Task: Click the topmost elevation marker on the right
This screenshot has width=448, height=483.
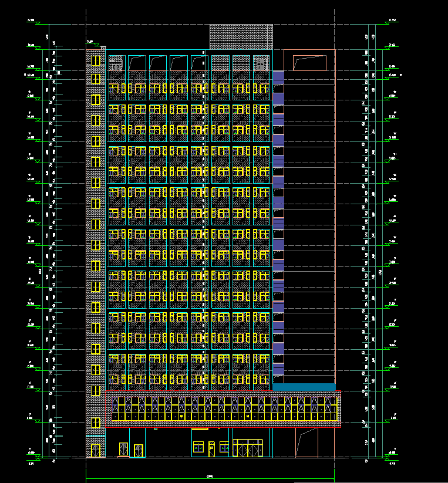Action: pos(392,21)
